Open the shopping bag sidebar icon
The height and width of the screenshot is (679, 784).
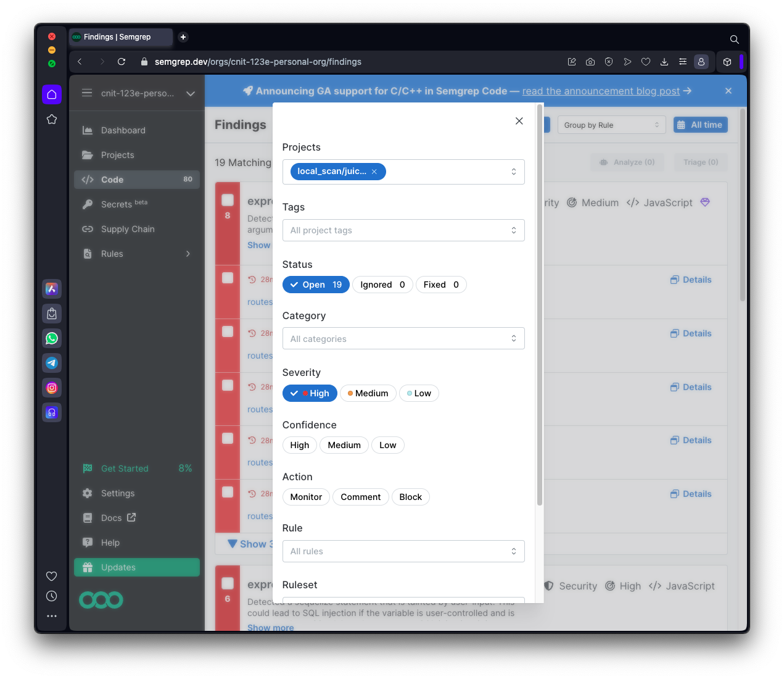(x=52, y=314)
